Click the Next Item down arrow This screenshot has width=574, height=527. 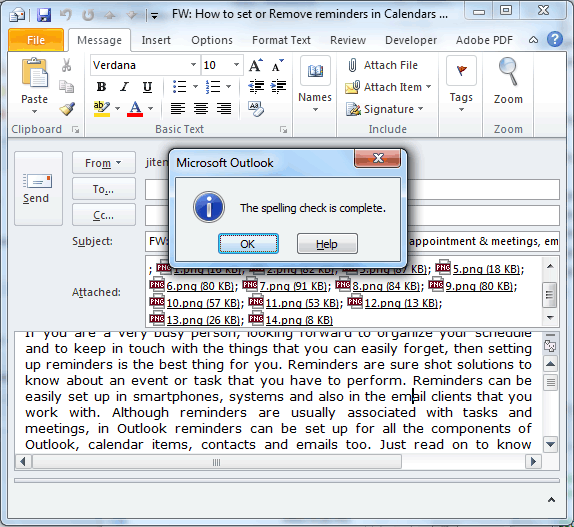click(x=132, y=15)
